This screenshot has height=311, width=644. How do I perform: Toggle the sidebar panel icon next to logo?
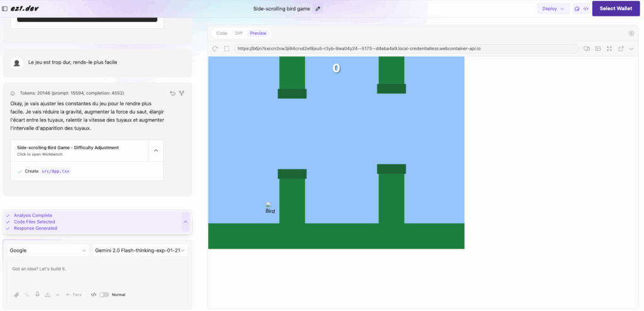click(5, 9)
